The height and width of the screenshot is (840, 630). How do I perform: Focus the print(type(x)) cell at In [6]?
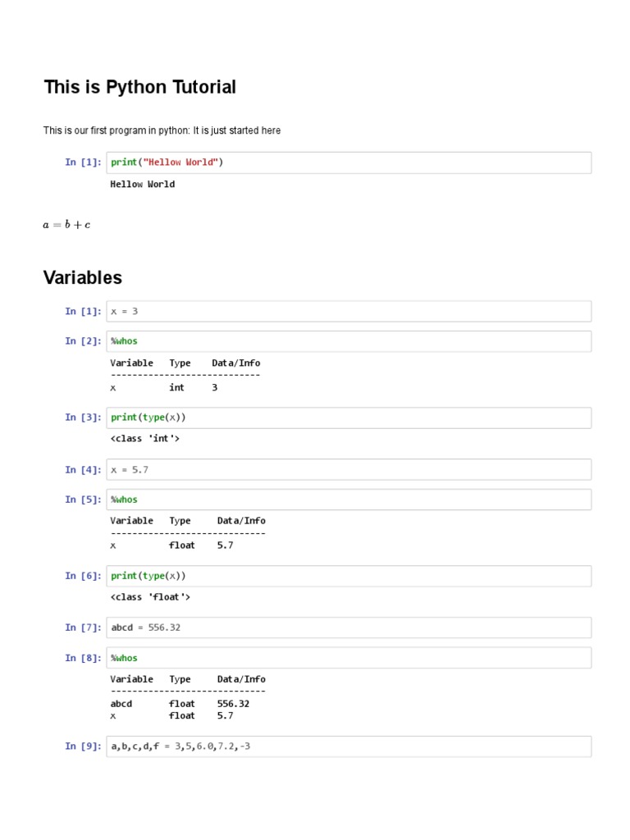point(349,576)
